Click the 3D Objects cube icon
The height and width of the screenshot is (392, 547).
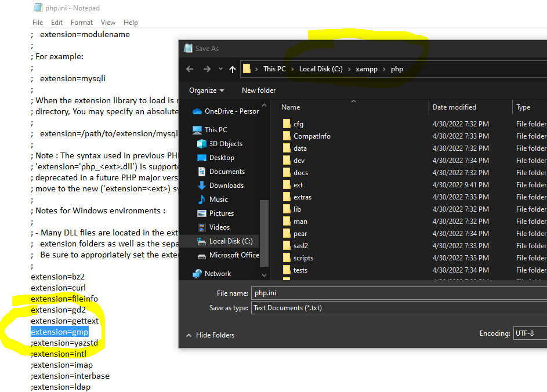[x=202, y=144]
